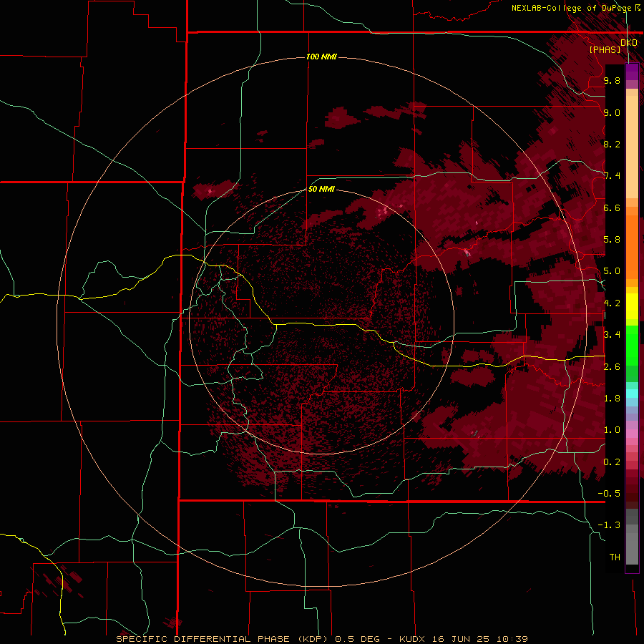
Task: Click the 9.0 scale value
Action: coord(612,112)
